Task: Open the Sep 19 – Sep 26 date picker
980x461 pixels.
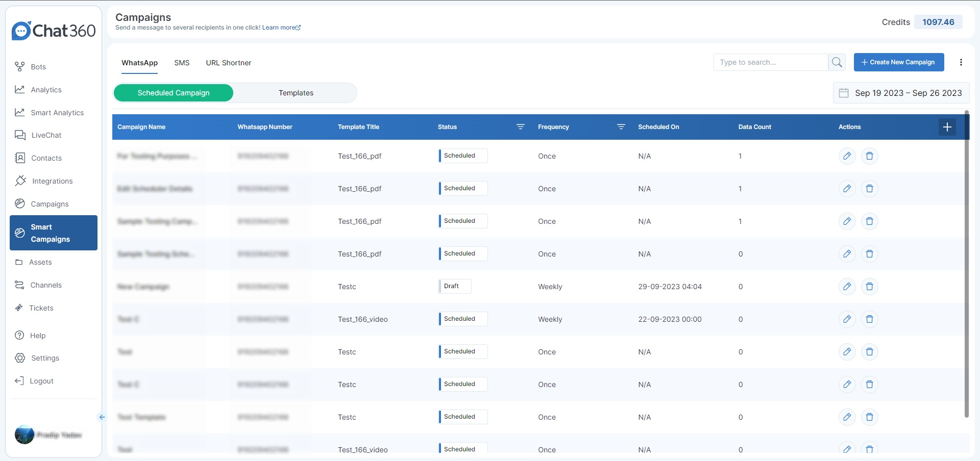Action: coord(901,93)
